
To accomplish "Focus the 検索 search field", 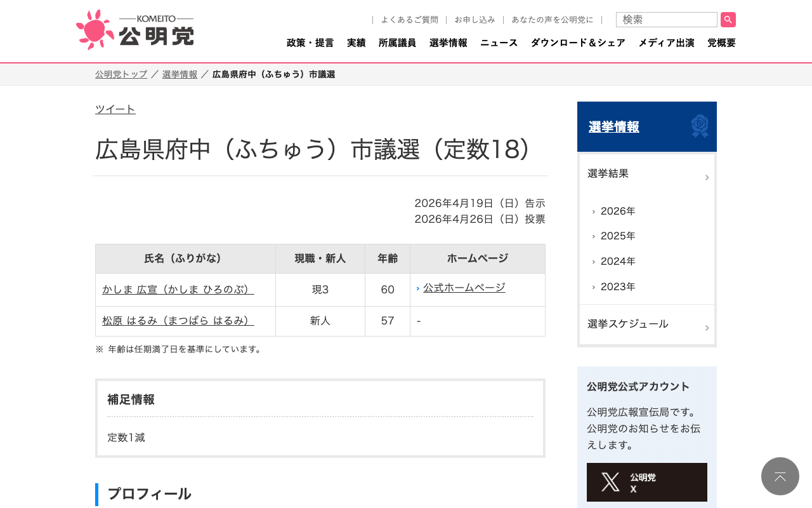I will [x=666, y=20].
